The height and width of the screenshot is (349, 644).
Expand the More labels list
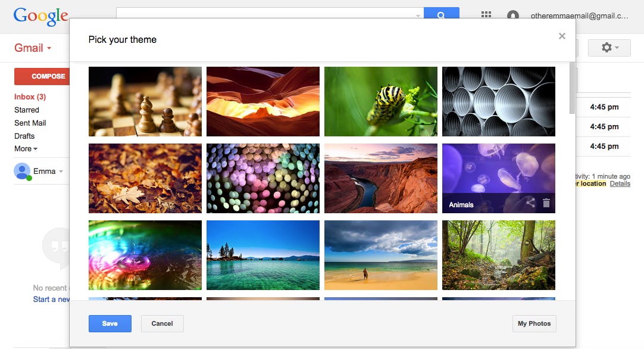(x=26, y=149)
